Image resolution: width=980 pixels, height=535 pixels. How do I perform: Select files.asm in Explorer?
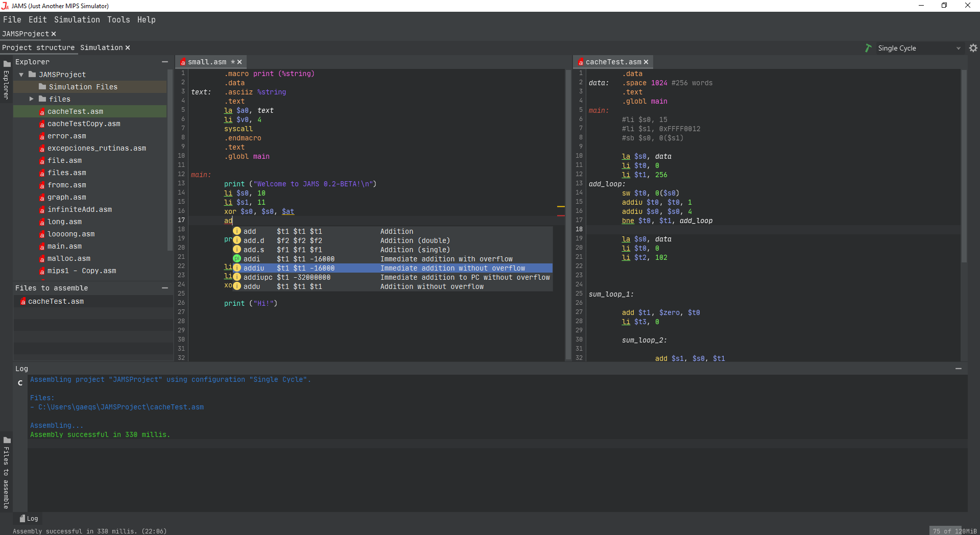pos(90,173)
